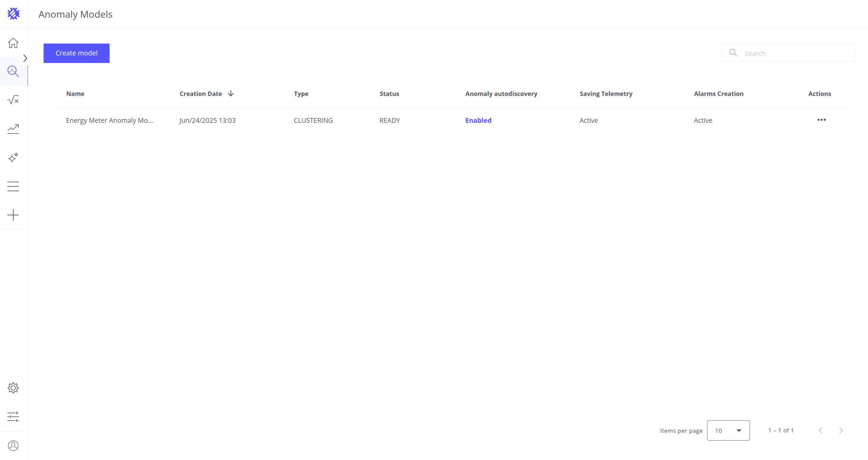Open actions menu for Energy Meter model
The width and height of the screenshot is (868, 460).
point(821,120)
